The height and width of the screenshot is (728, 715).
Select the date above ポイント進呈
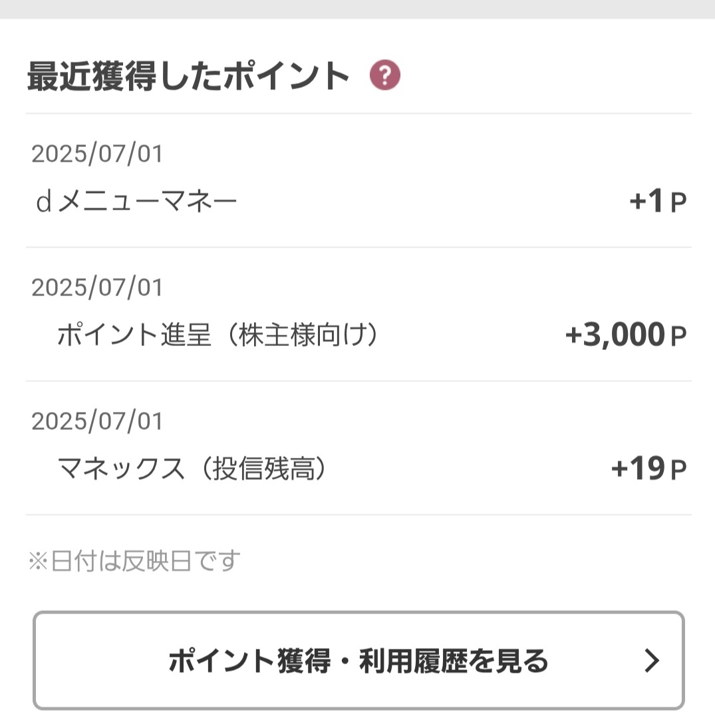[97, 287]
